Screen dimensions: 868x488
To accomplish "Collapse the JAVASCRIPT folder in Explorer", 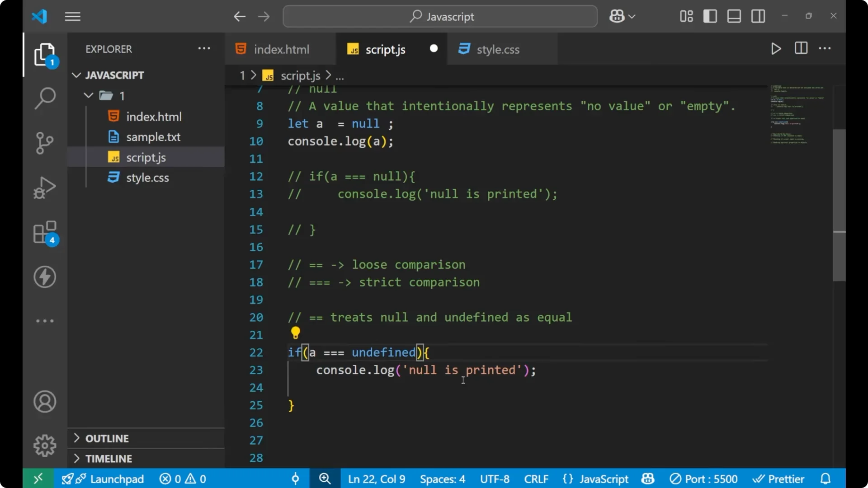I will pos(76,75).
